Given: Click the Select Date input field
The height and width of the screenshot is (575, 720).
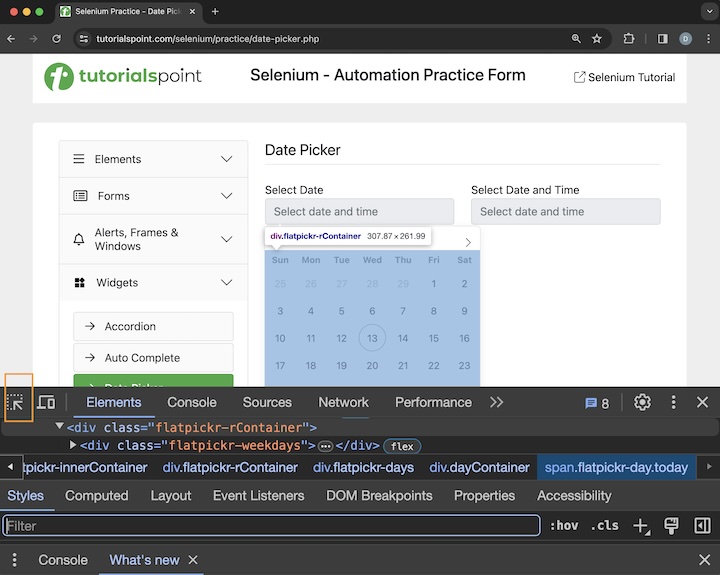Looking at the screenshot, I should click(x=359, y=212).
